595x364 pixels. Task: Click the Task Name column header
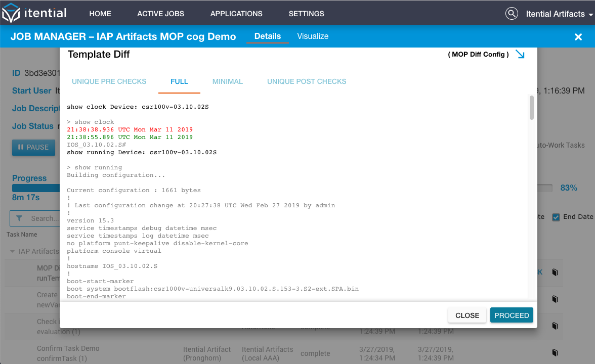click(x=22, y=235)
